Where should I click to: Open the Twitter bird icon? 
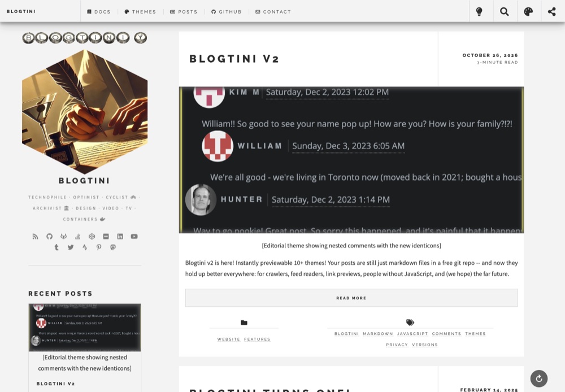[71, 247]
